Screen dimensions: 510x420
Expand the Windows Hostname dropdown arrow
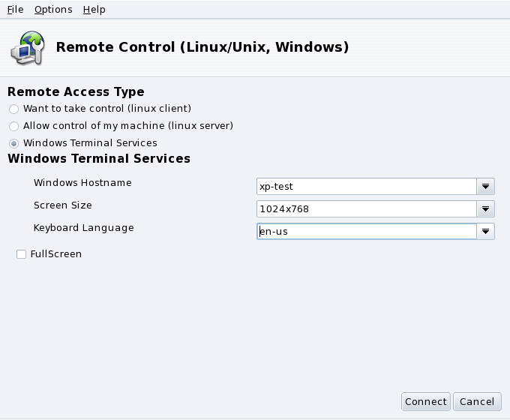pyautogui.click(x=486, y=187)
